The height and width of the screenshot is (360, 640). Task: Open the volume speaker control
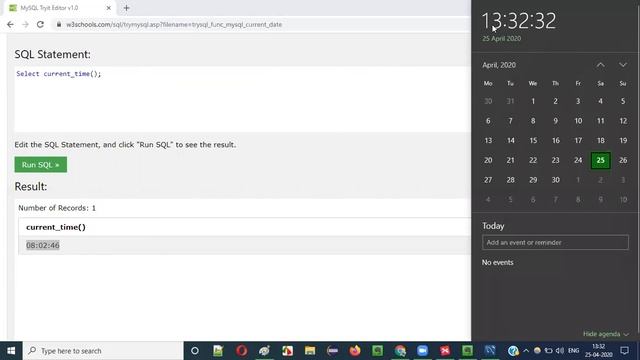click(560, 351)
